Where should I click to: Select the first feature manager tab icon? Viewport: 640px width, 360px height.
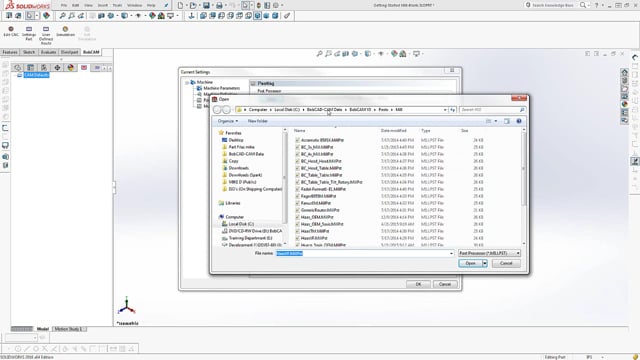[x=17, y=67]
